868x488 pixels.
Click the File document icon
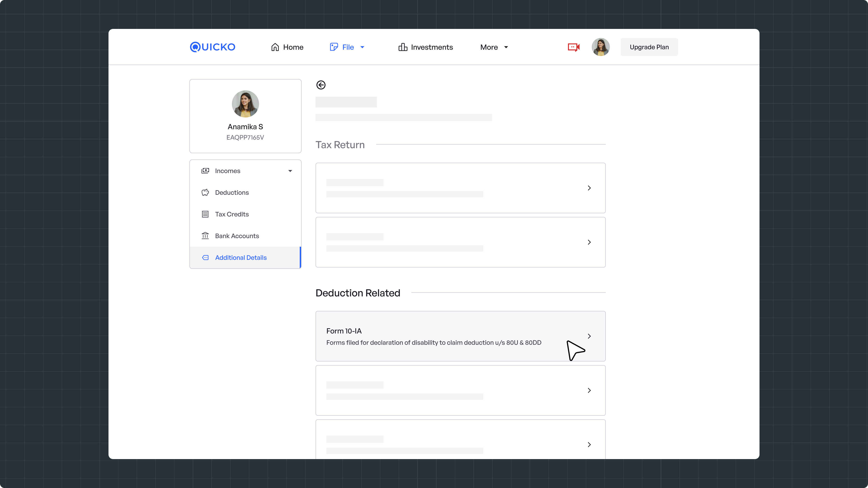(334, 47)
